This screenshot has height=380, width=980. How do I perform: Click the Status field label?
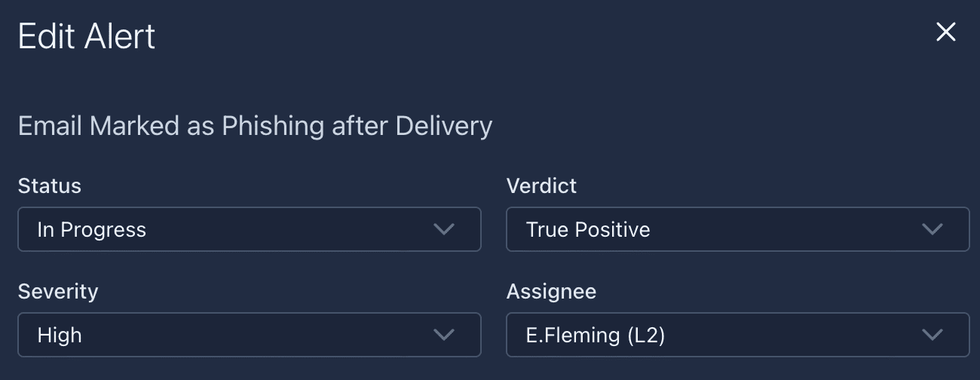50,186
